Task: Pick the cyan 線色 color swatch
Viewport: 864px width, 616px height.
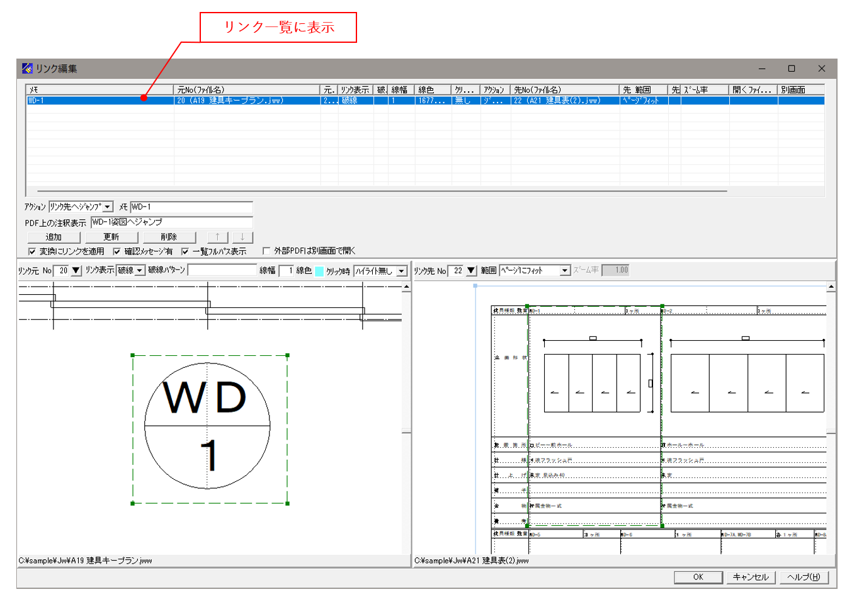Action: coord(319,271)
